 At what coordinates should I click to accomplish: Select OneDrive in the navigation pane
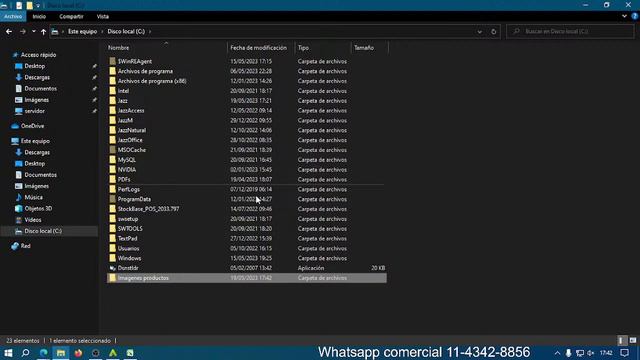click(x=32, y=126)
